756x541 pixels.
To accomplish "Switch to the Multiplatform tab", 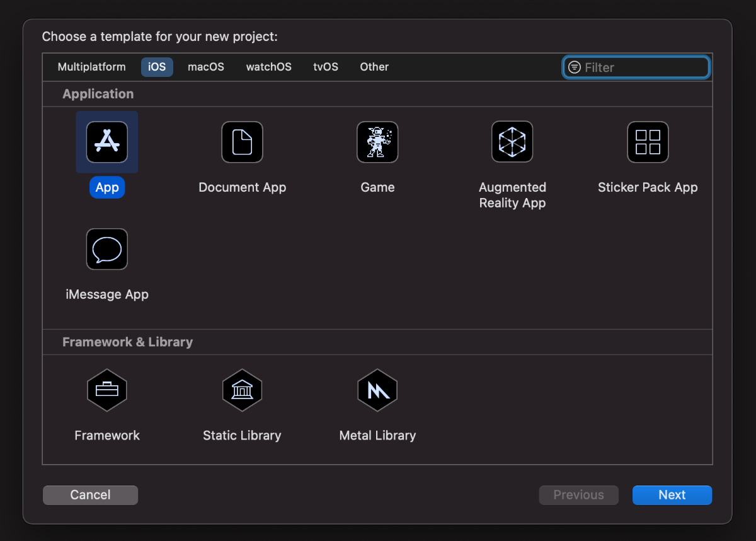I will coord(91,67).
